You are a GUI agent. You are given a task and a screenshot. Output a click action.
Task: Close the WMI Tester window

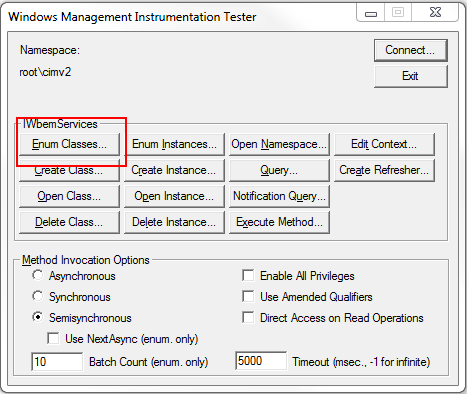pyautogui.click(x=435, y=13)
